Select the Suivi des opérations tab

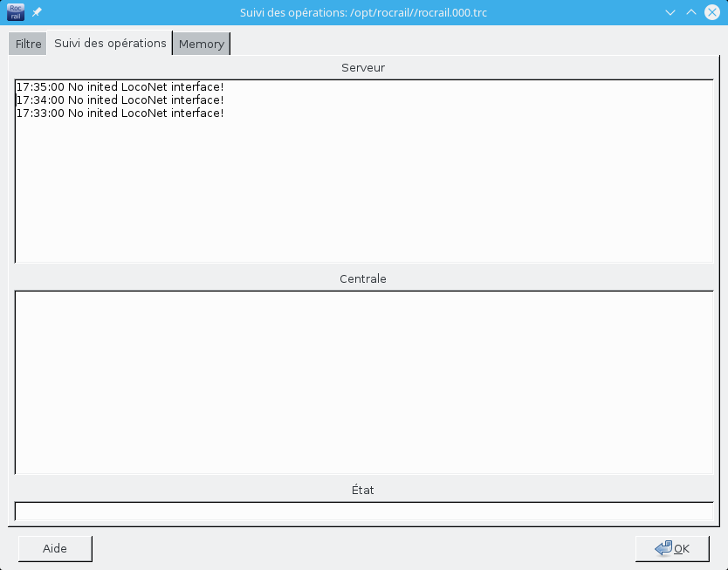pos(110,43)
